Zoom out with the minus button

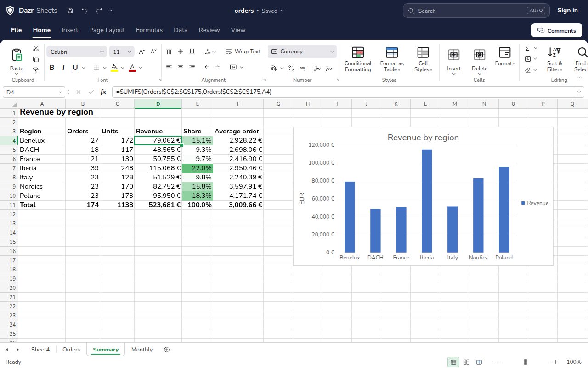pyautogui.click(x=496, y=362)
